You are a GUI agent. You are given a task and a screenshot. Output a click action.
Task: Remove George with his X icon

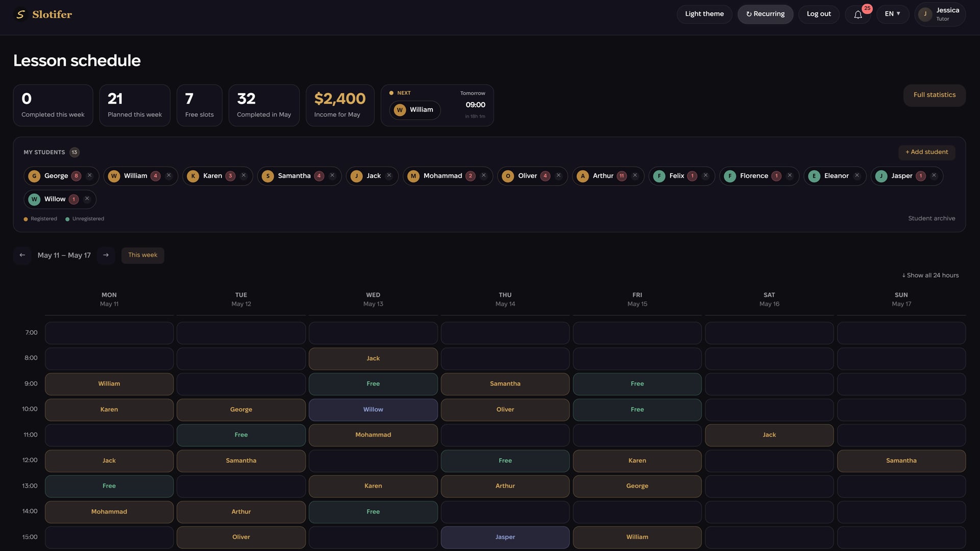tap(90, 176)
